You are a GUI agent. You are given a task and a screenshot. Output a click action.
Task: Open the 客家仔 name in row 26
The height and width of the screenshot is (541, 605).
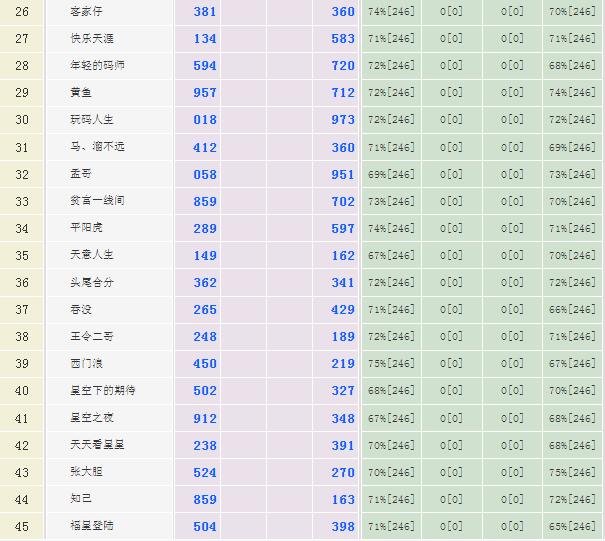coord(84,11)
